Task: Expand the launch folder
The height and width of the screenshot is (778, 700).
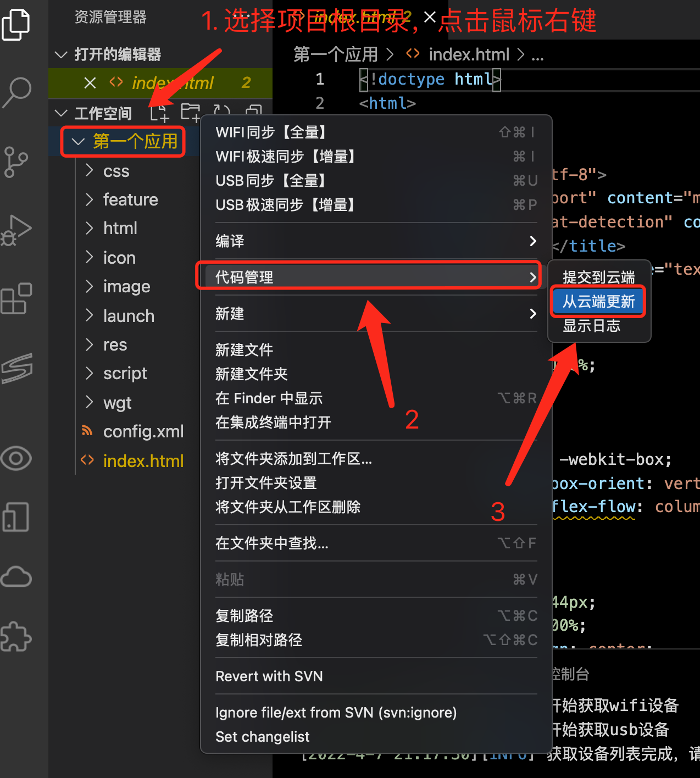Action: click(90, 315)
